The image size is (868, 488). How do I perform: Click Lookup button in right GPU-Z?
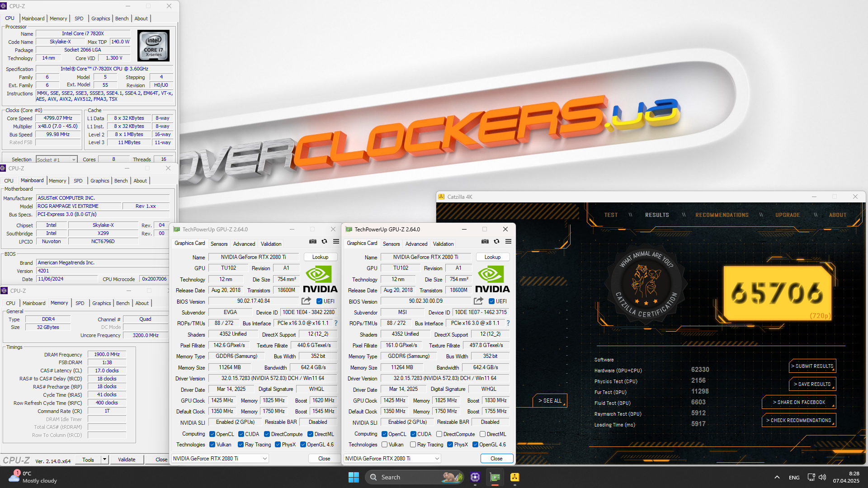[492, 257]
